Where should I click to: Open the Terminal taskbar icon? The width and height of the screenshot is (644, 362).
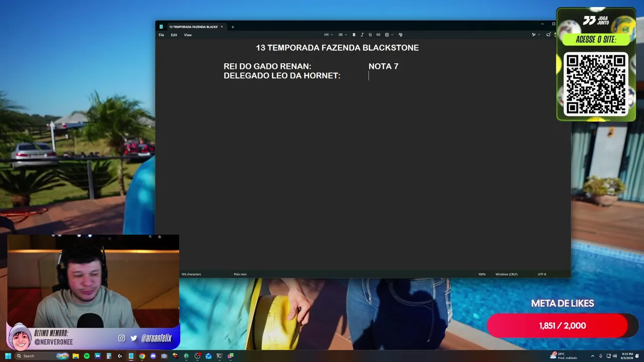point(219,356)
